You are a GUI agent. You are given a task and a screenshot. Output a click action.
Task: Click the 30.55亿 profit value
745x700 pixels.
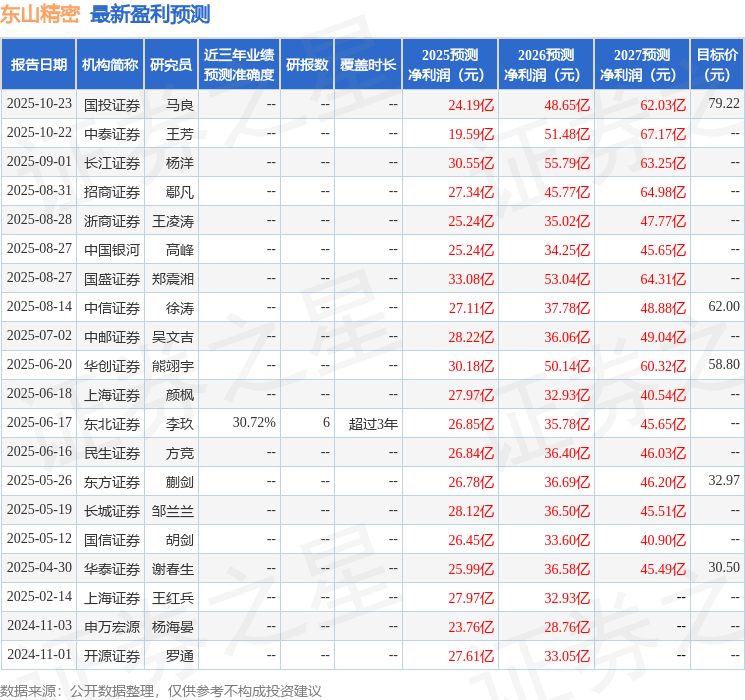coord(471,163)
